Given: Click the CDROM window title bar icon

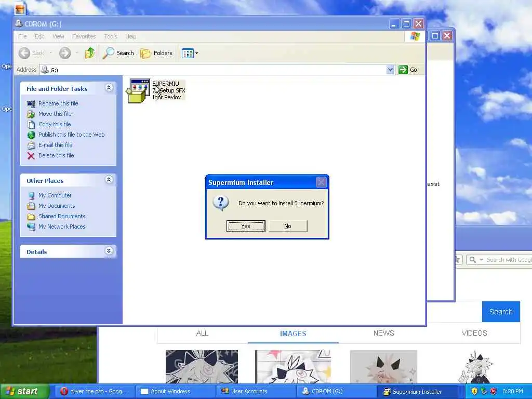Looking at the screenshot, I should (19, 23).
